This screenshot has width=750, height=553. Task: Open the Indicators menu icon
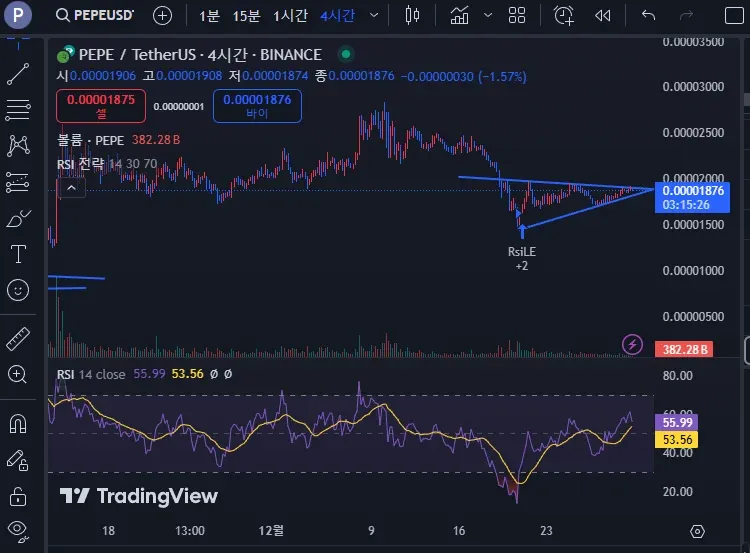click(459, 15)
